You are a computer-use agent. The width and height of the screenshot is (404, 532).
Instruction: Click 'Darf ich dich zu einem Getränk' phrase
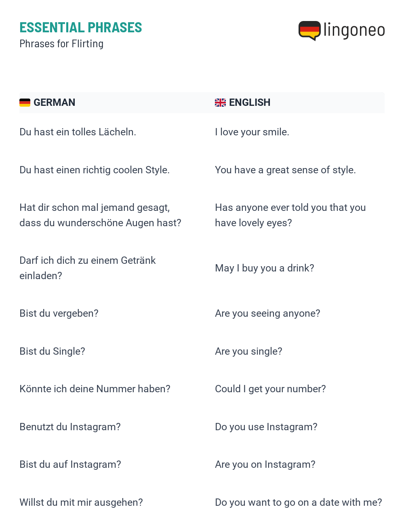click(88, 268)
